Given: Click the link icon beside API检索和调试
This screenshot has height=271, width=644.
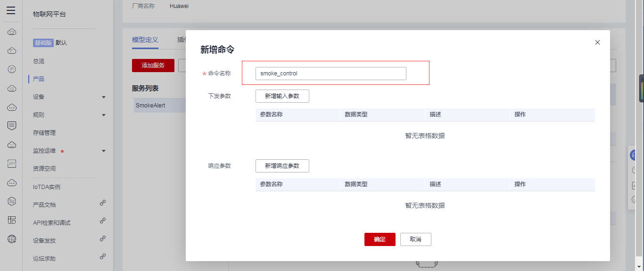Looking at the screenshot, I should 102,221.
